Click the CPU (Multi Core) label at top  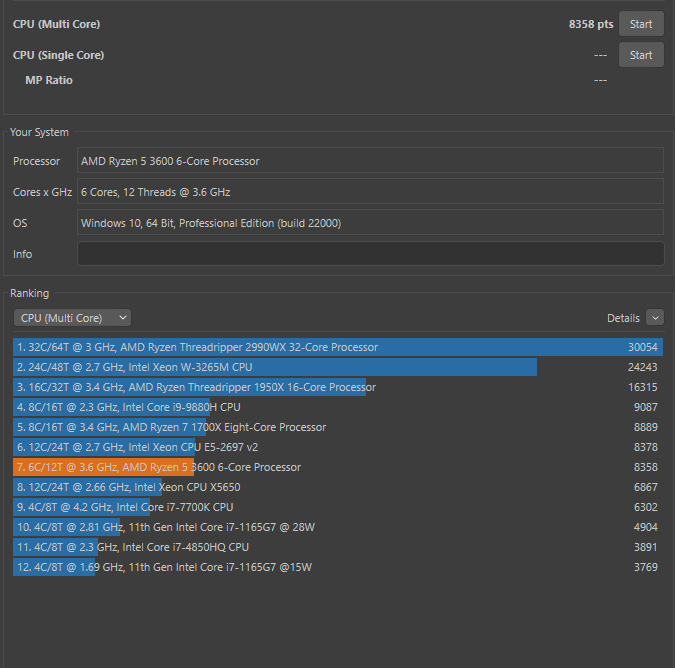[56, 24]
